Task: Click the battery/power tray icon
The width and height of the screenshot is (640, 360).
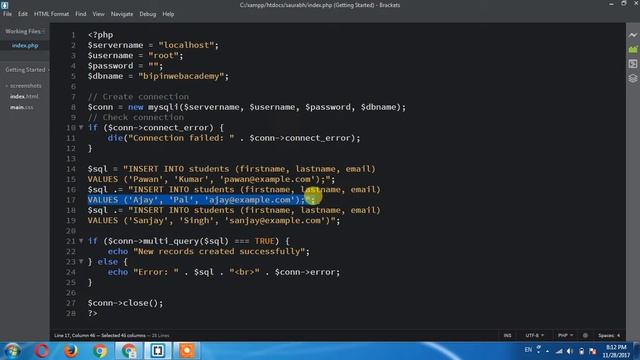Action: 581,351
